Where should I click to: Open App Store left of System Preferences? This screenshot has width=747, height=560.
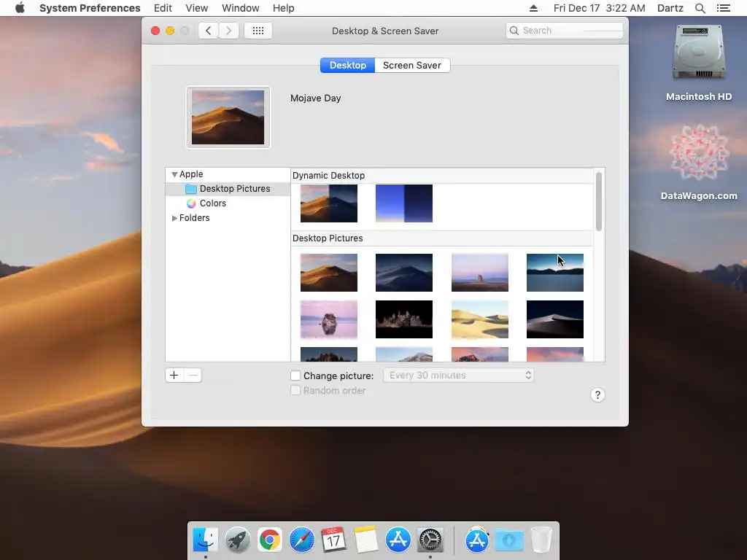tap(398, 540)
